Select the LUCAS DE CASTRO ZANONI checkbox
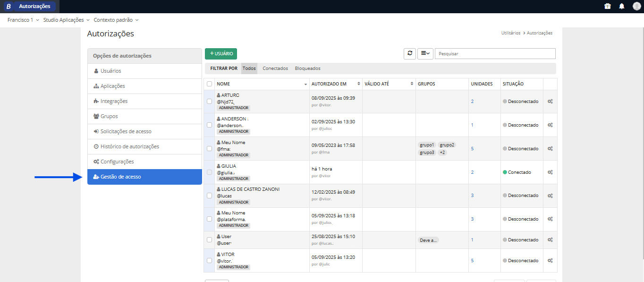The height and width of the screenshot is (282, 644). click(x=210, y=196)
